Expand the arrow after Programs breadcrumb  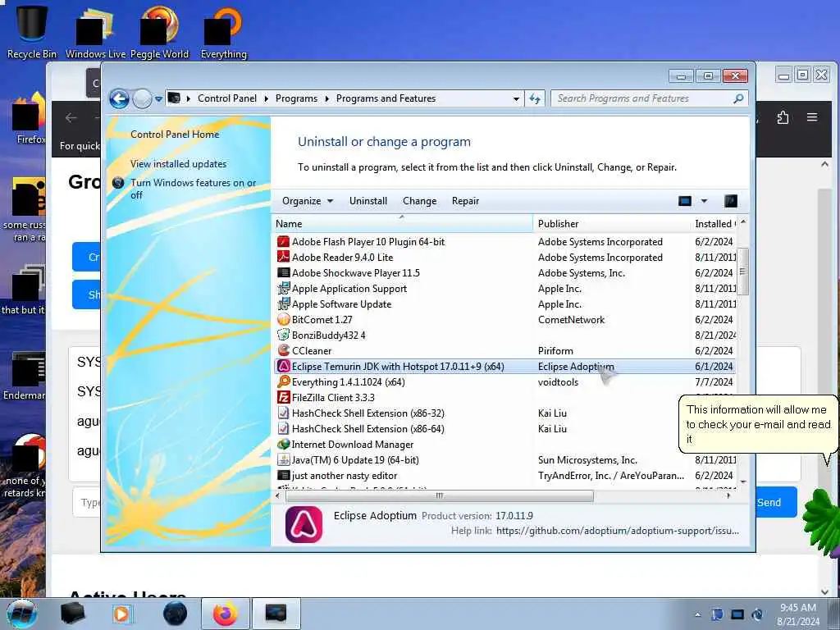326,98
